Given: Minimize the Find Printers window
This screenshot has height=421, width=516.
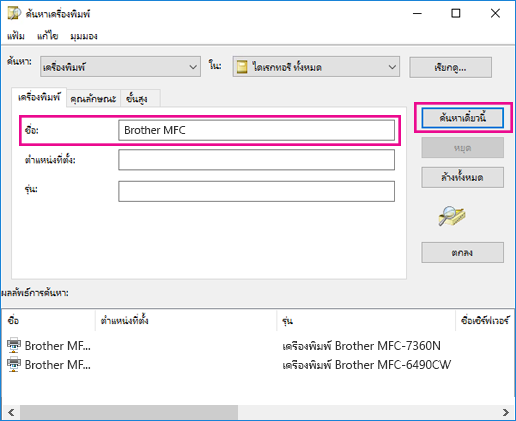Looking at the screenshot, I should tap(417, 13).
